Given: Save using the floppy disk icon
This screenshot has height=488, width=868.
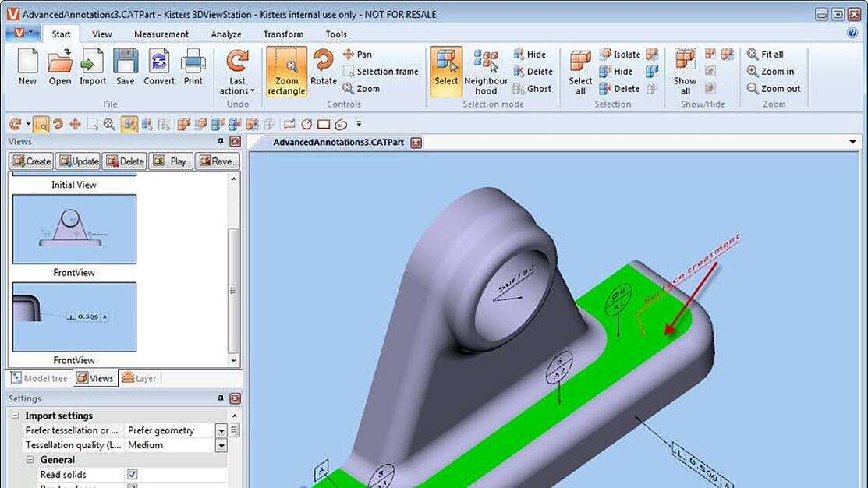Looking at the screenshot, I should pyautogui.click(x=125, y=67).
